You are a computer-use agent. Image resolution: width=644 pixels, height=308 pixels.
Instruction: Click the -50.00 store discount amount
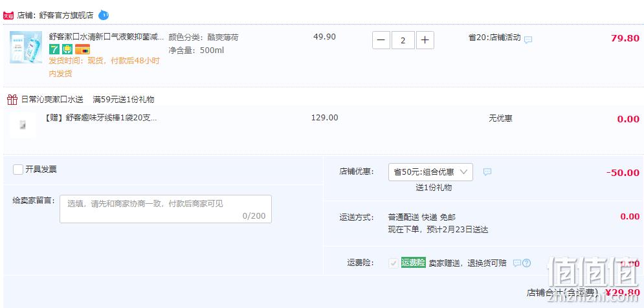(x=623, y=173)
